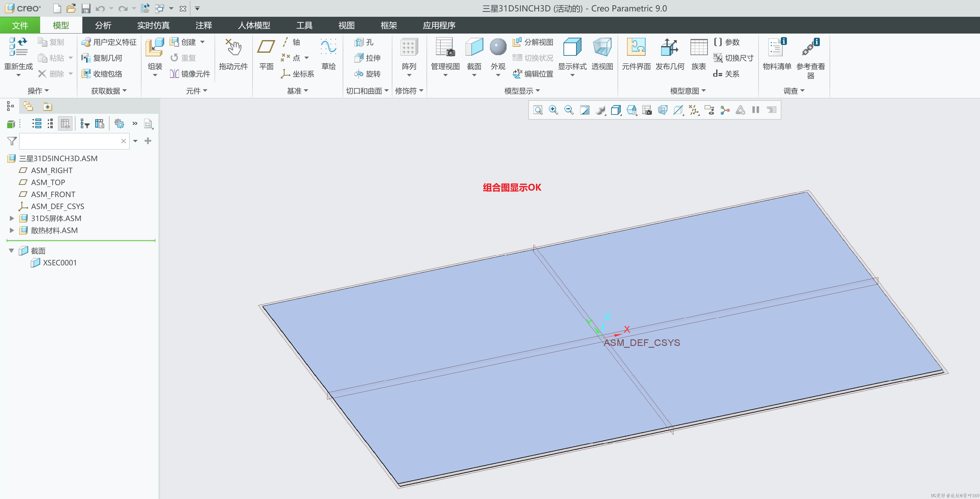This screenshot has width=980, height=499.
Task: Click 复制几何 button
Action: point(102,58)
